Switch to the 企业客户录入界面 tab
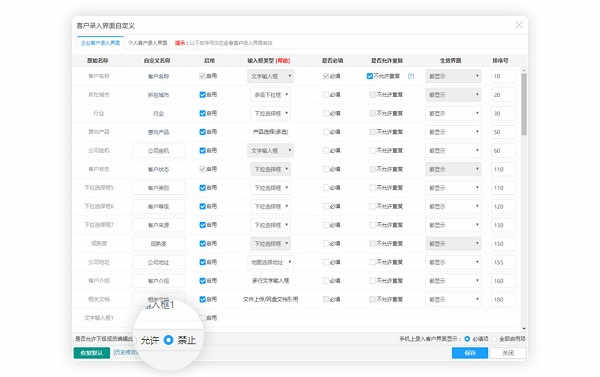The height and width of the screenshot is (377, 600). pos(100,43)
